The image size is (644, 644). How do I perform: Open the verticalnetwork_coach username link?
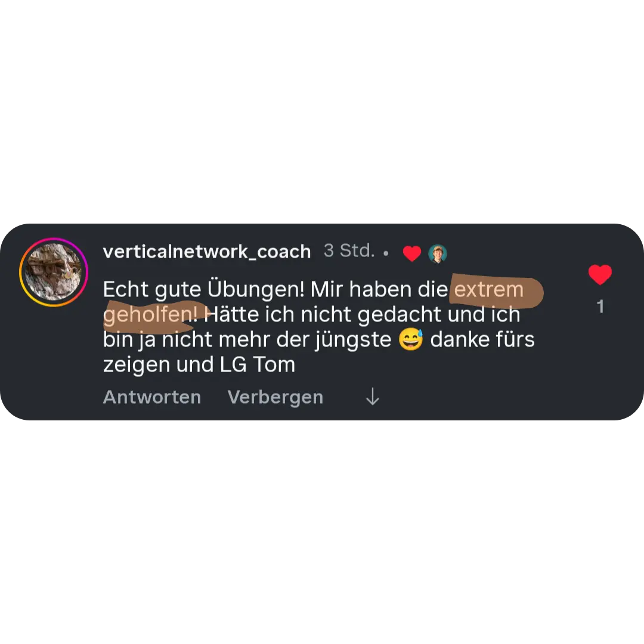[x=206, y=252]
